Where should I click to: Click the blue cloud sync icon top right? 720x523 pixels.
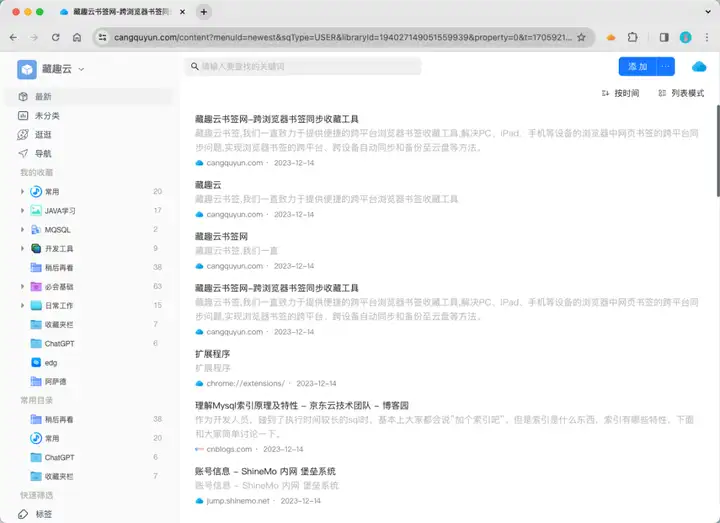(x=699, y=67)
